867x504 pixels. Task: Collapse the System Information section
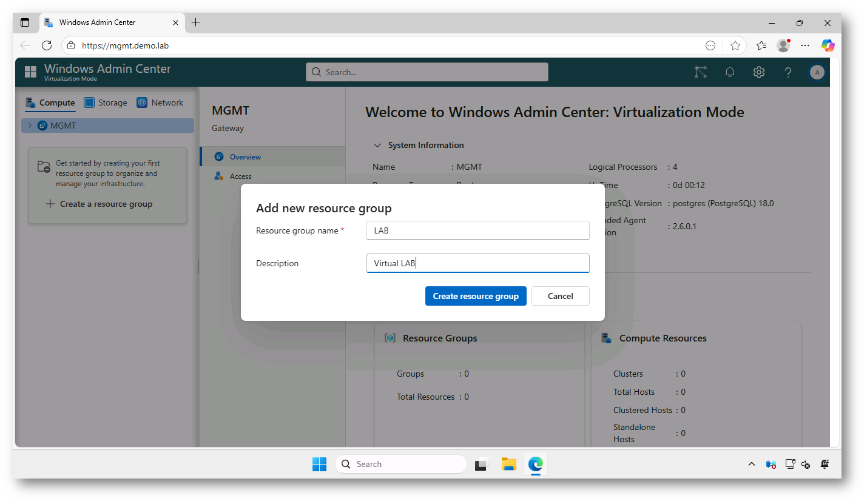(377, 146)
